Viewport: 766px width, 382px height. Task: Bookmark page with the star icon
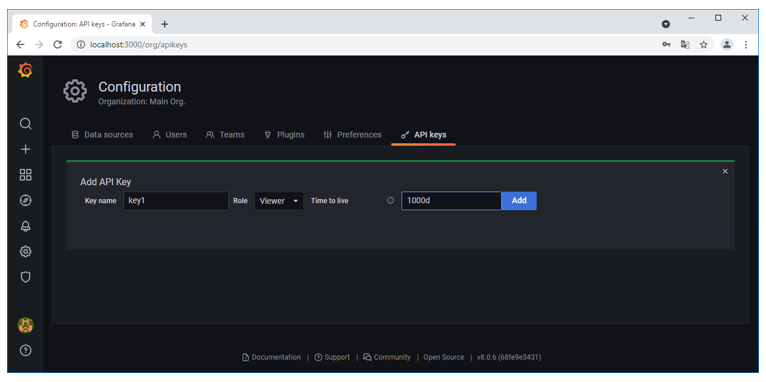(x=703, y=44)
